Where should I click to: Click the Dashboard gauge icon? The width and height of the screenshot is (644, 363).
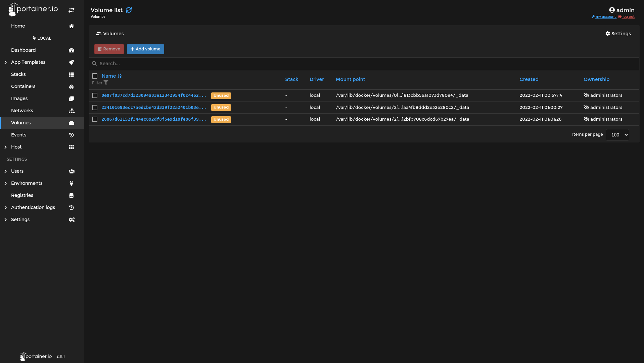click(72, 50)
